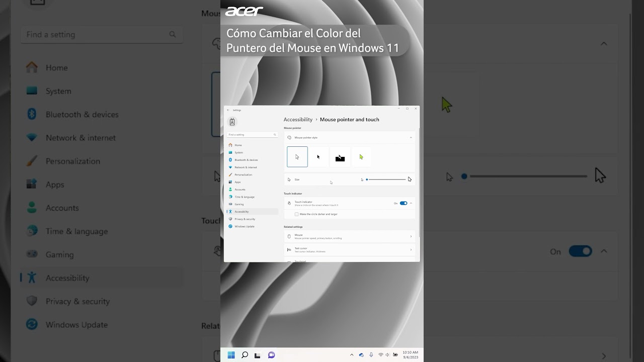
Task: Open the Text cursor related settings row
Action: pyautogui.click(x=350, y=249)
